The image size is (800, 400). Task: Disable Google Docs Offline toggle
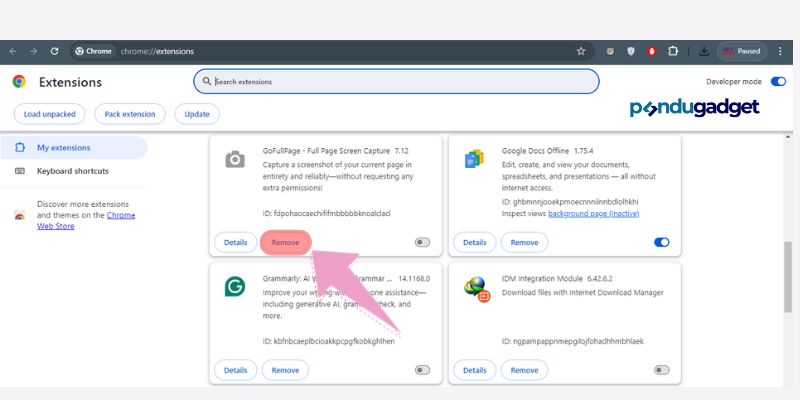(x=662, y=242)
